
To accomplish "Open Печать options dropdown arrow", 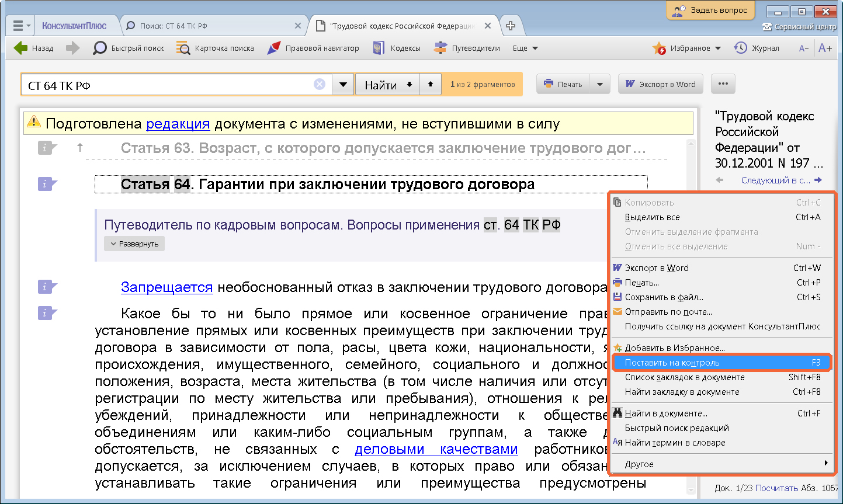I will click(x=600, y=84).
